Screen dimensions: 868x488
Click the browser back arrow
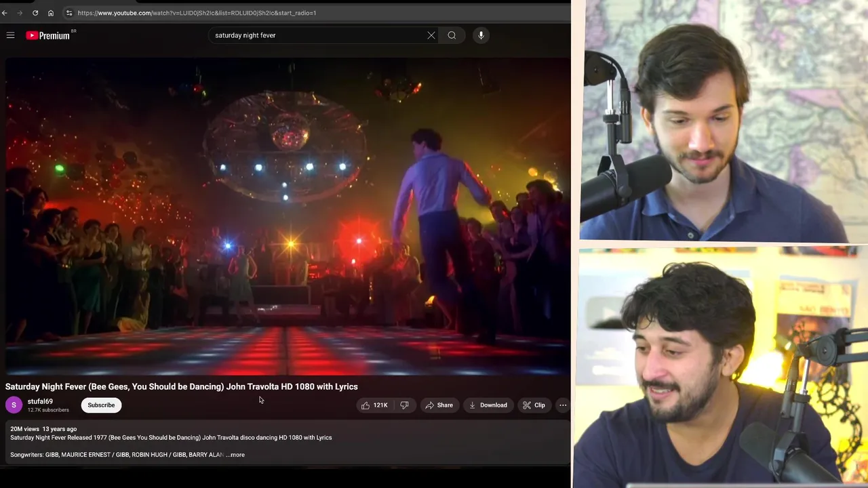click(x=5, y=13)
